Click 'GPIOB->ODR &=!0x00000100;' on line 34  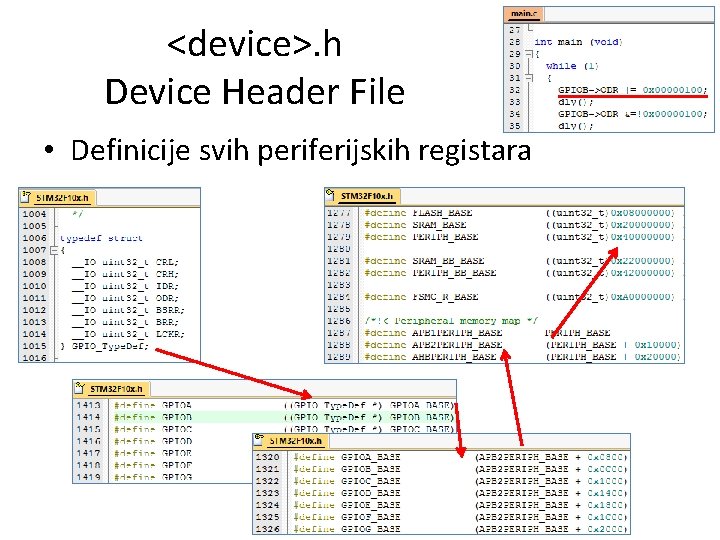tap(633, 114)
